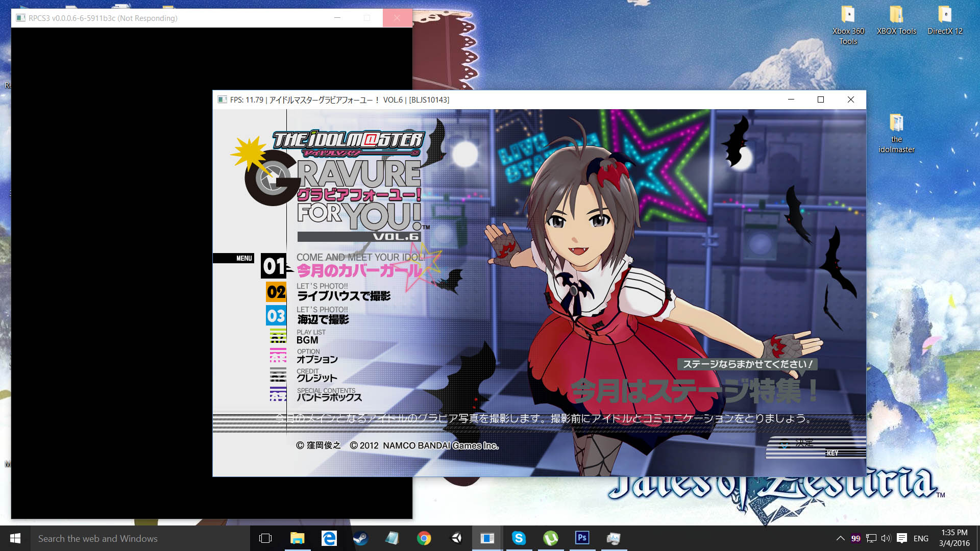This screenshot has width=980, height=551.
Task: Open Task View from taskbar
Action: pos(265,538)
